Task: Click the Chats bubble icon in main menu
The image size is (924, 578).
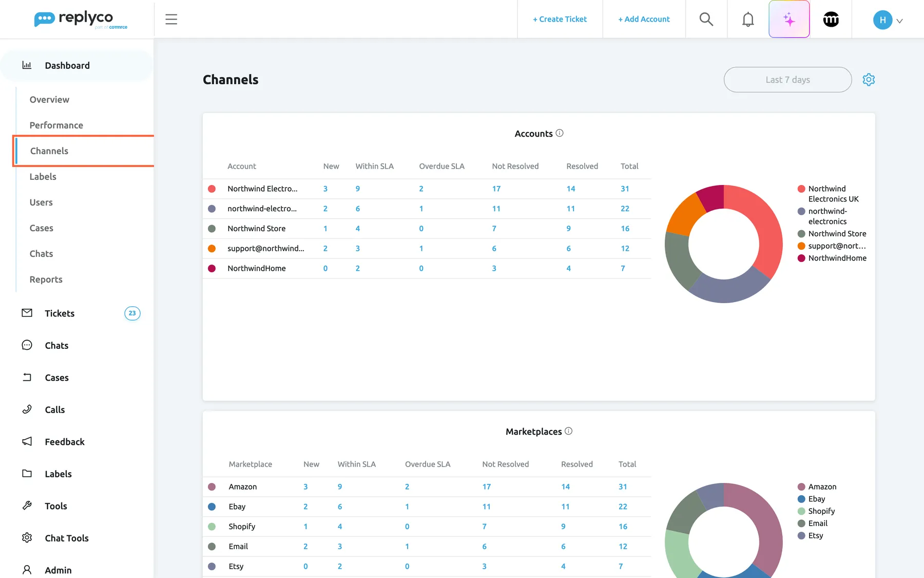Action: [27, 345]
